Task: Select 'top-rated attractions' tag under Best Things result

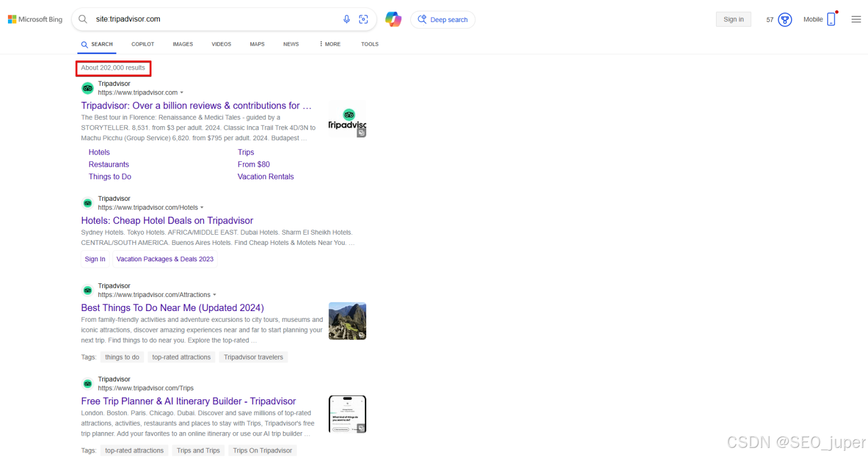Action: coord(181,357)
